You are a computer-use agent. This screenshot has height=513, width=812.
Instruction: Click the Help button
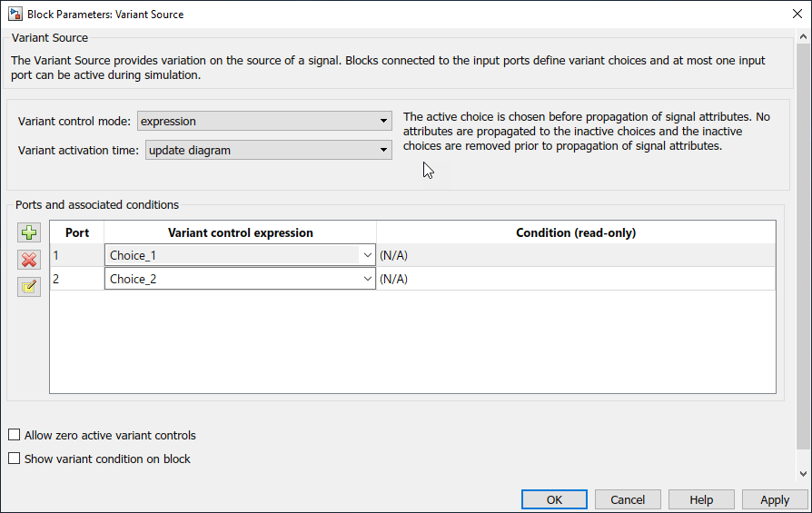click(x=701, y=499)
